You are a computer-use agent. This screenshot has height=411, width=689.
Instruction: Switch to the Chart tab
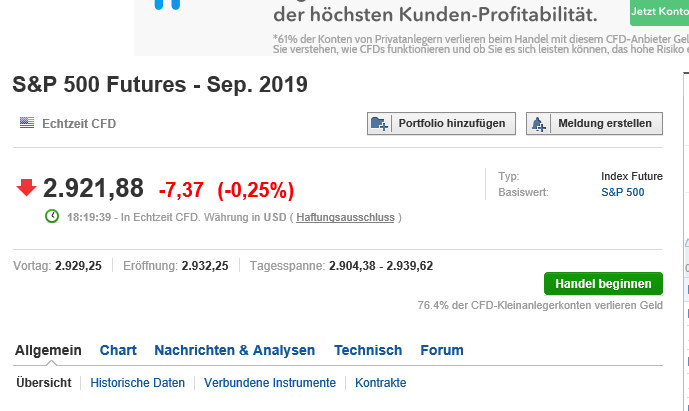coord(118,350)
